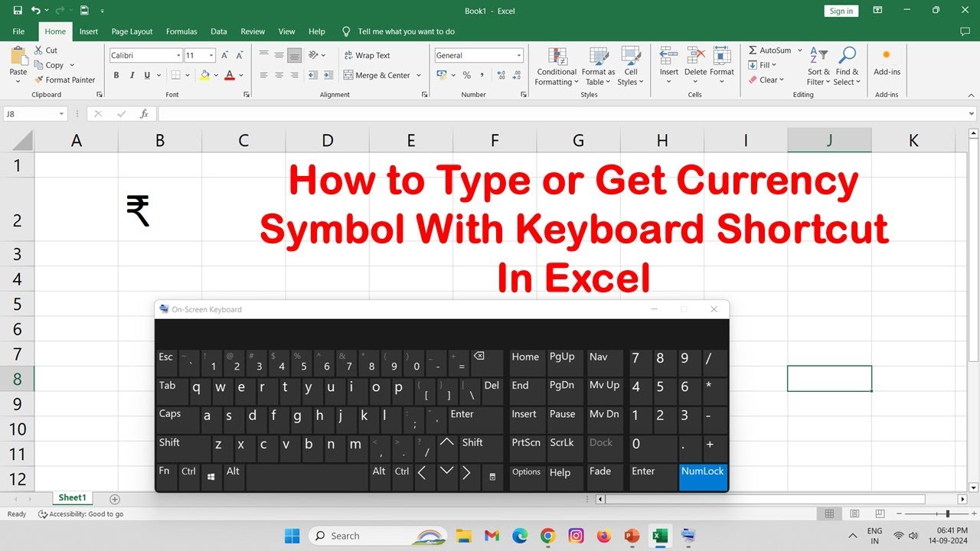Click the AutoSum sigma button
Screen dimensions: 980x551
click(x=769, y=51)
